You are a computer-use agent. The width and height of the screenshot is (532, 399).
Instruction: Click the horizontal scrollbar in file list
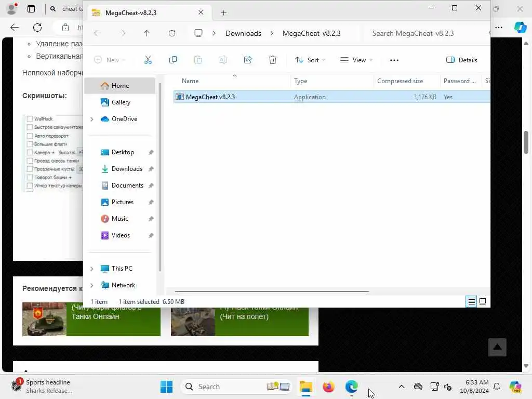point(272,291)
